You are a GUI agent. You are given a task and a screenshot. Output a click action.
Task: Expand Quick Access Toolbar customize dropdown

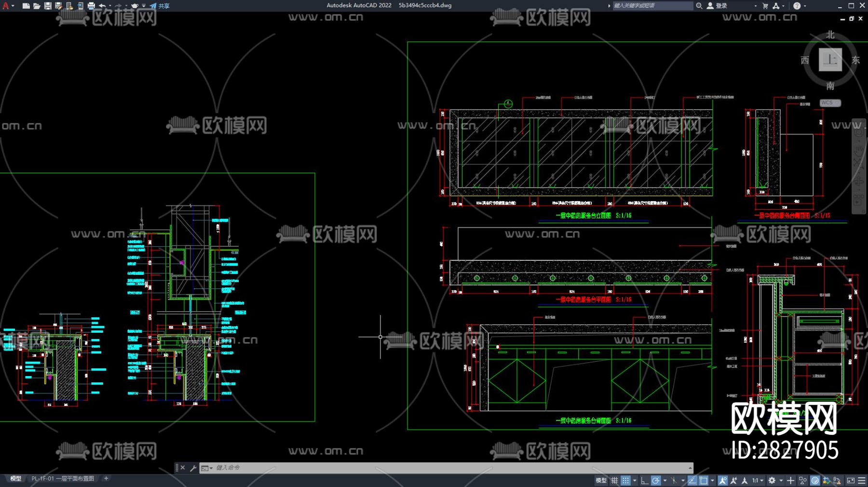[x=144, y=6]
